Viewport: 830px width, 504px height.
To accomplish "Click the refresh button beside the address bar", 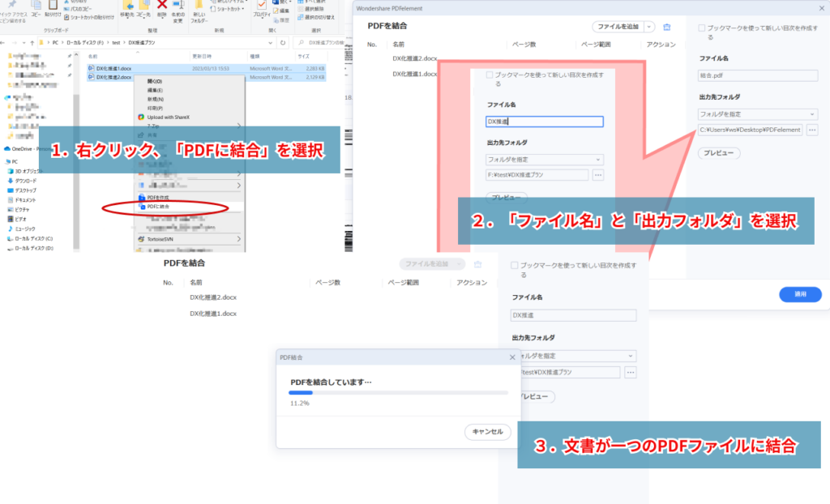I will pyautogui.click(x=283, y=42).
